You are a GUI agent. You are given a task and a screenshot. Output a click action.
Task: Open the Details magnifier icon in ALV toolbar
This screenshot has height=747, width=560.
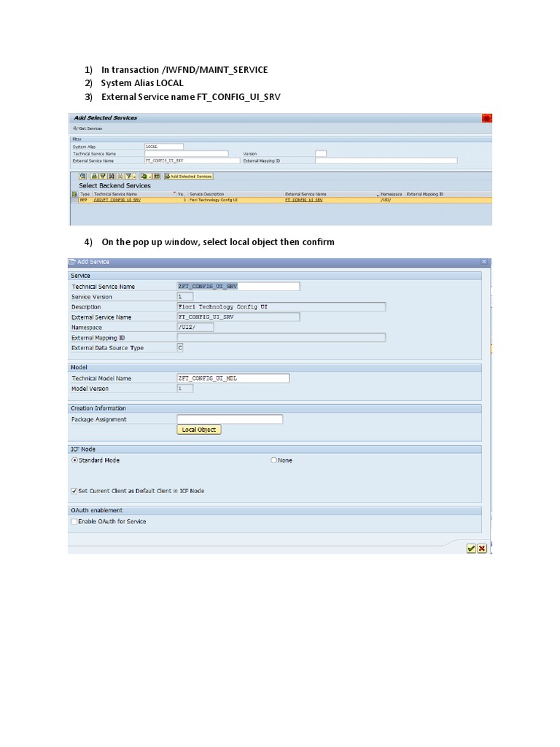[x=82, y=177]
